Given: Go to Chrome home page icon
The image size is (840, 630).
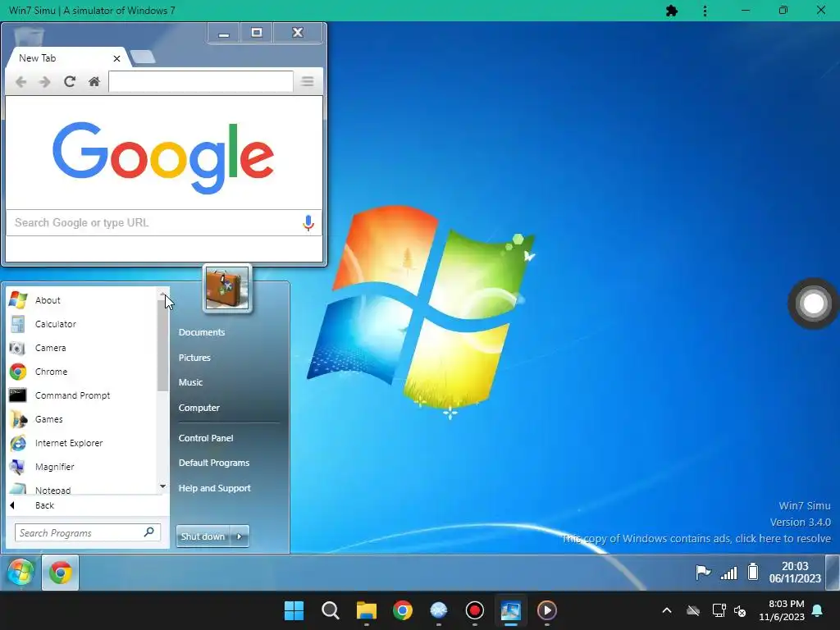Looking at the screenshot, I should pos(94,82).
